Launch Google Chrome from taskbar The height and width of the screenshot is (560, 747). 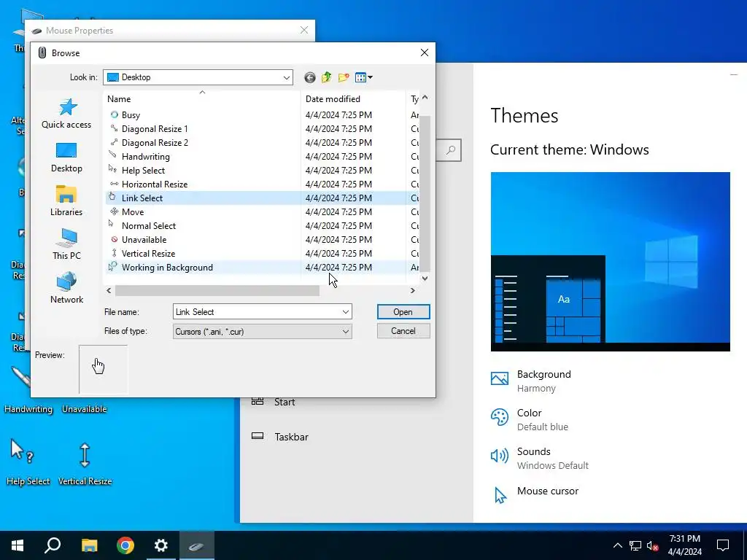125,545
